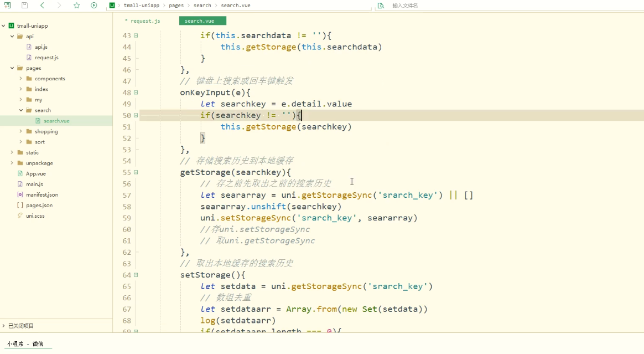The height and width of the screenshot is (354, 644).
Task: Click the App.vue file icon
Action: click(x=20, y=173)
